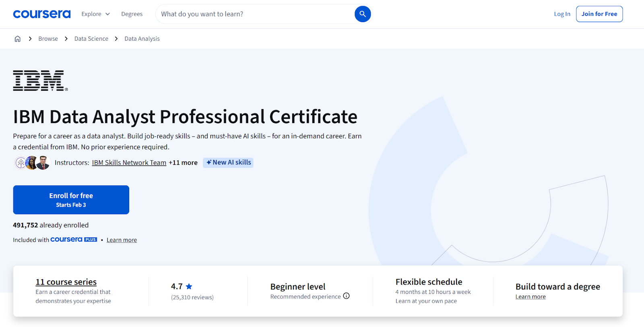Click the info icon beside Recommended experience
The height and width of the screenshot is (327, 644).
coord(347,296)
